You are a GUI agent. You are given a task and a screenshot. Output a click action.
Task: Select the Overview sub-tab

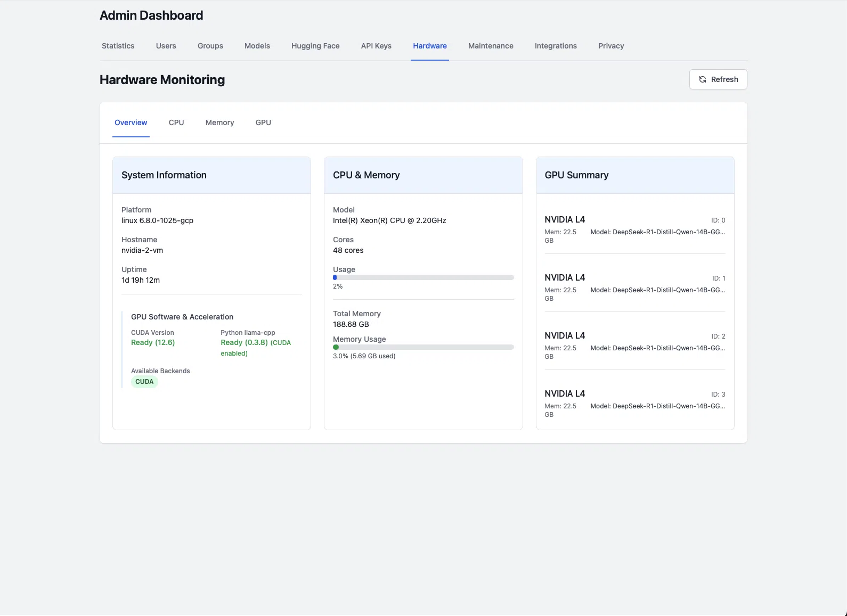[131, 122]
